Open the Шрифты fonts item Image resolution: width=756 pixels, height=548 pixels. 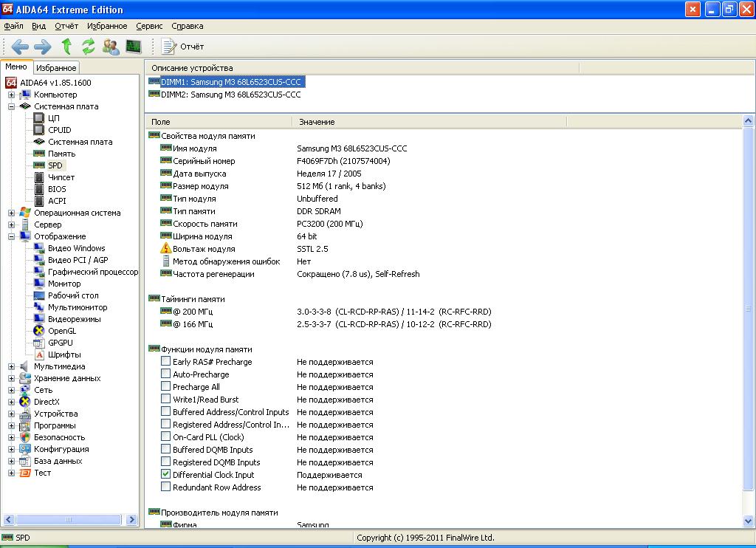64,355
